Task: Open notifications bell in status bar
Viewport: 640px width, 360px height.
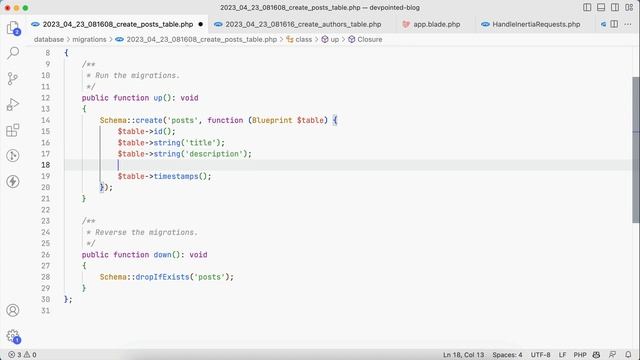Action: [x=628, y=355]
